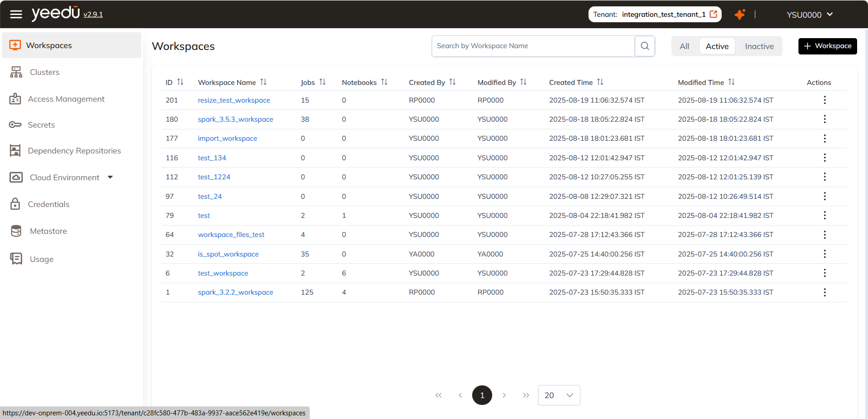Open the YSU0000 user dropdown
Screen dimensions: 868x419
pyautogui.click(x=809, y=14)
